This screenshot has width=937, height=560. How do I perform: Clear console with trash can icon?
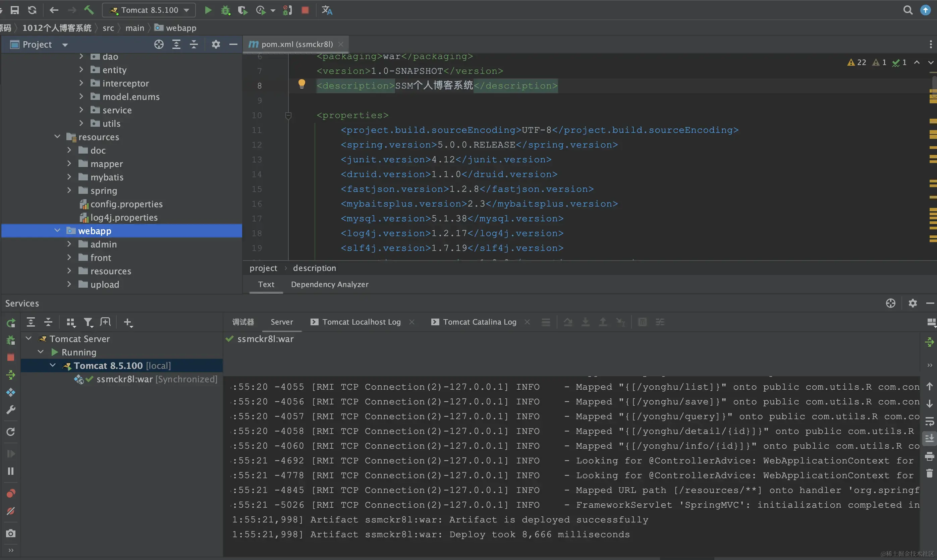pos(929,473)
